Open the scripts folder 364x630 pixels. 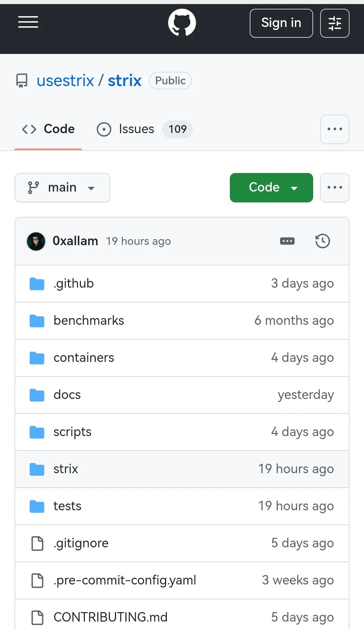click(x=72, y=432)
